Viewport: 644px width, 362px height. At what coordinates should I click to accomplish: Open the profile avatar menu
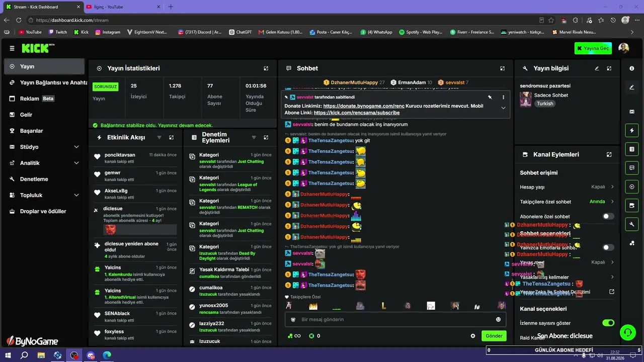pos(624,48)
